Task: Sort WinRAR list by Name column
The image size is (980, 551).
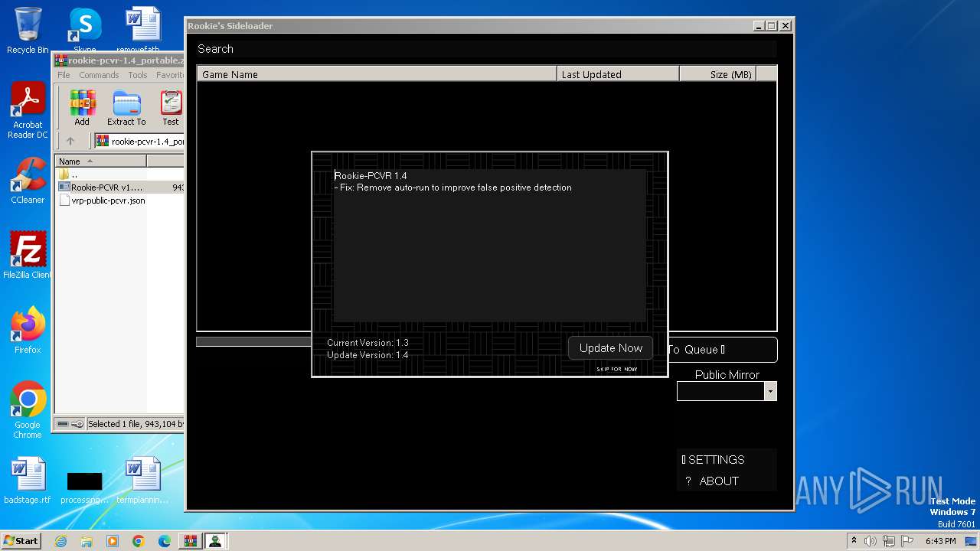Action: 100,161
